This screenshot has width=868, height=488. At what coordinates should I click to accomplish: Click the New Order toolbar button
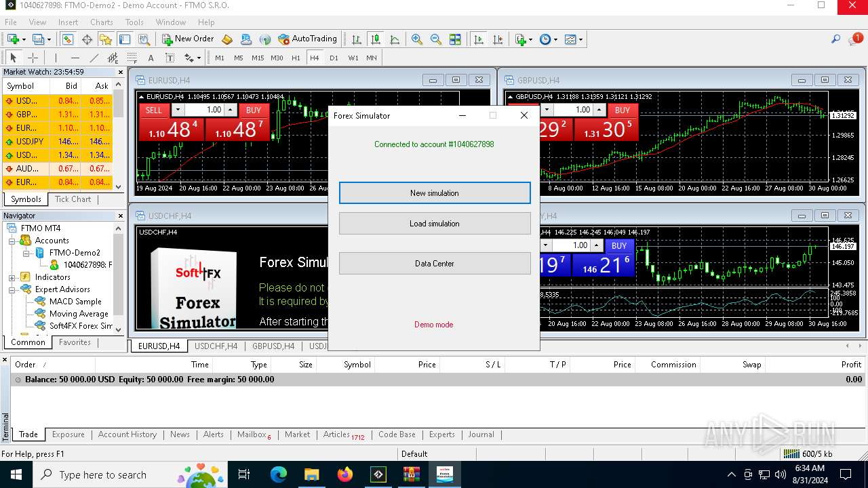coord(188,39)
